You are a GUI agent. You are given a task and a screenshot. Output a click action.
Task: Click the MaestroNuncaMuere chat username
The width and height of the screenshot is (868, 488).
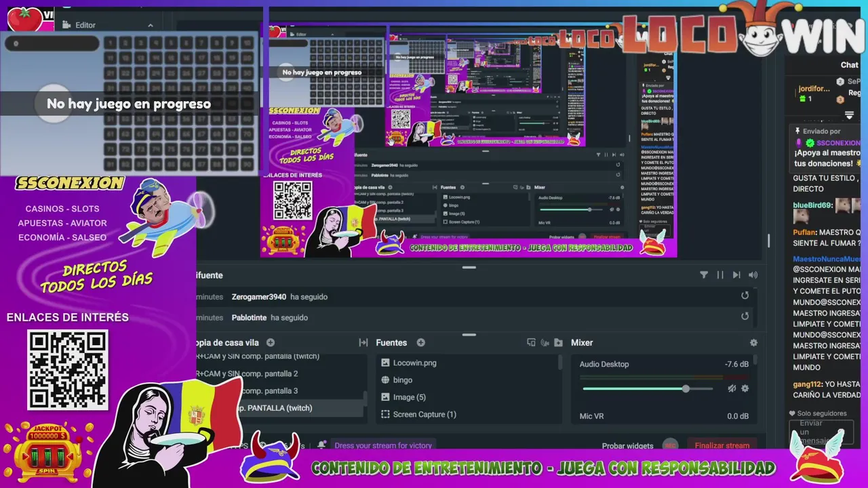click(827, 259)
